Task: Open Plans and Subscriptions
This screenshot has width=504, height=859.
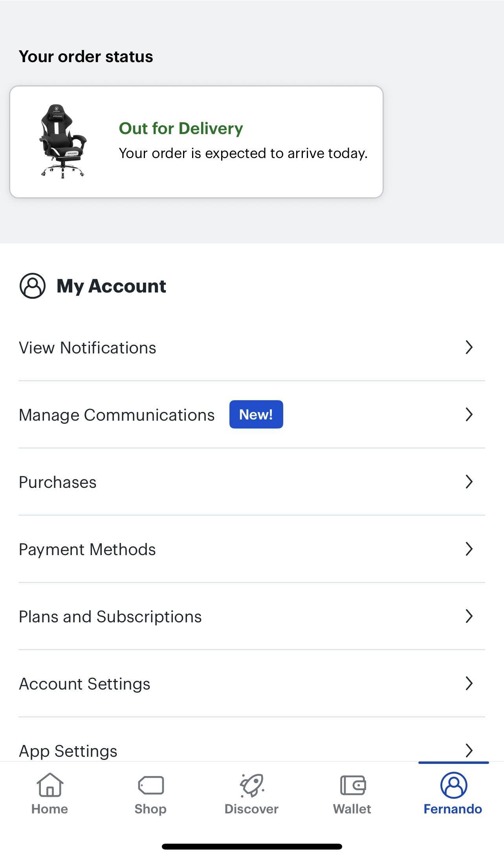Action: 110,616
